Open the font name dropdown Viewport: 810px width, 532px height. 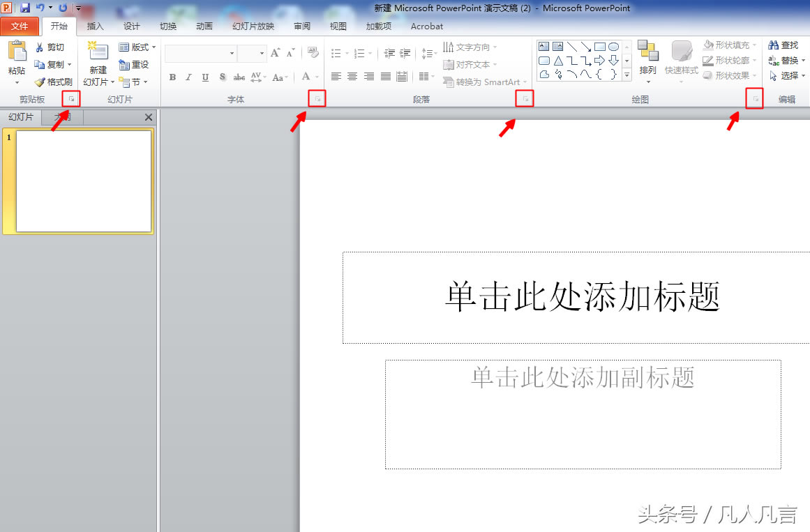tap(232, 54)
